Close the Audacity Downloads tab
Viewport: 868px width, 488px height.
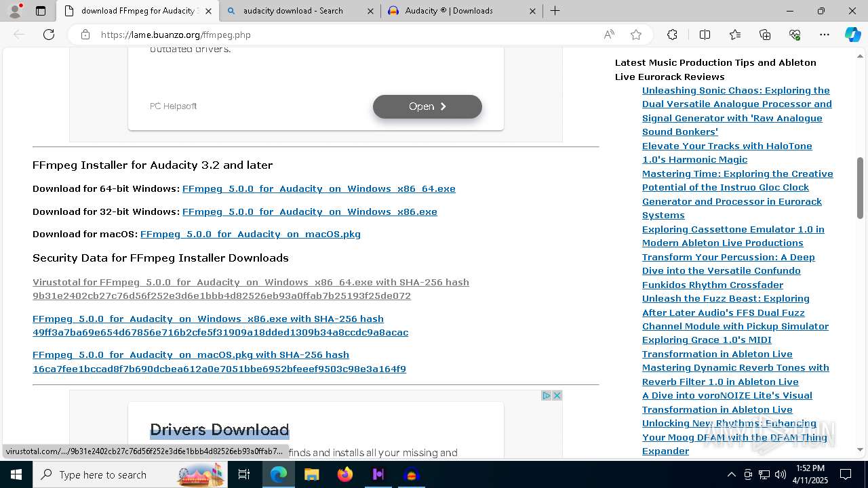point(532,11)
